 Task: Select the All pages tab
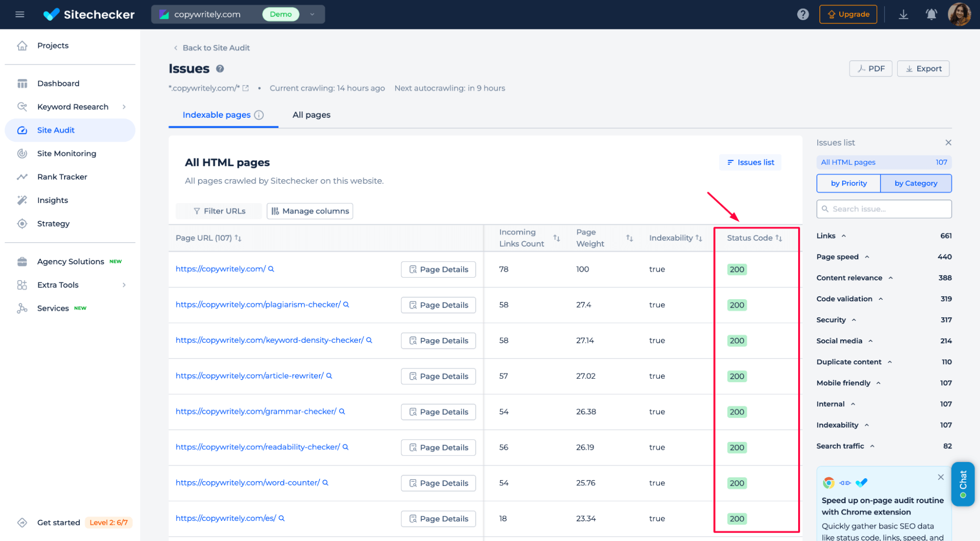(311, 115)
